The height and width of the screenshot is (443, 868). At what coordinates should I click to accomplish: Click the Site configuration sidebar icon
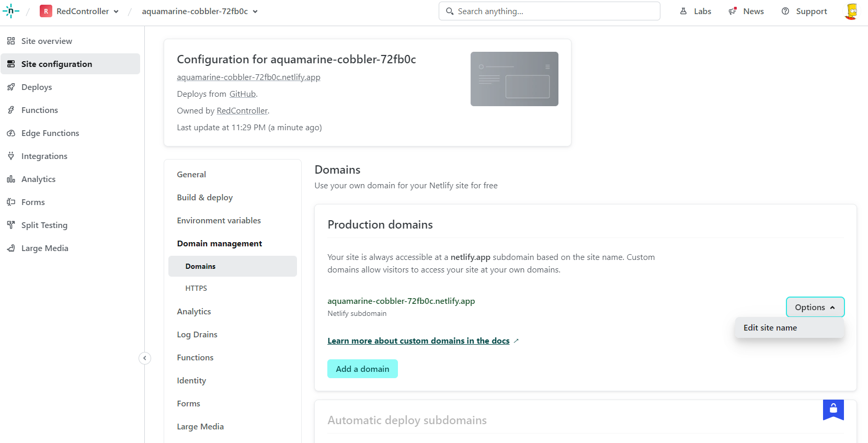click(x=11, y=64)
